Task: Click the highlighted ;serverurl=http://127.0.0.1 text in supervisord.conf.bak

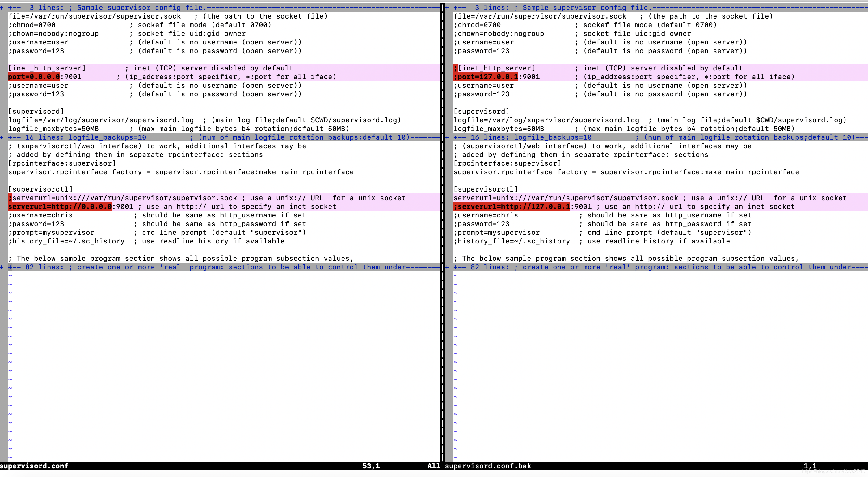Action: [x=512, y=207]
